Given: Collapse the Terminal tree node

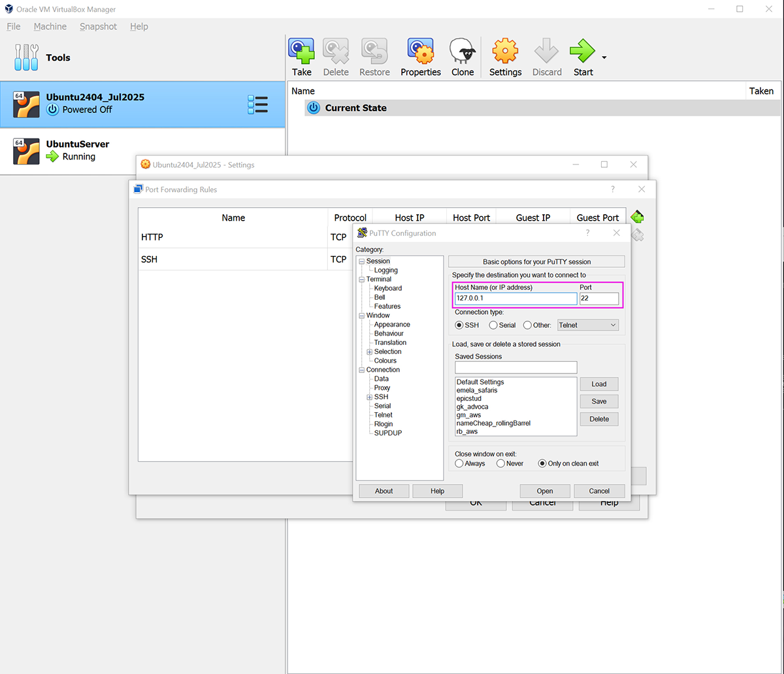Looking at the screenshot, I should (361, 280).
